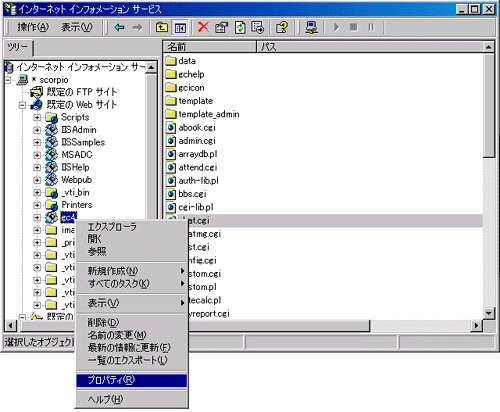Open the Properties toolbar icon
Viewport: 500px width, 412px height.
click(x=222, y=27)
